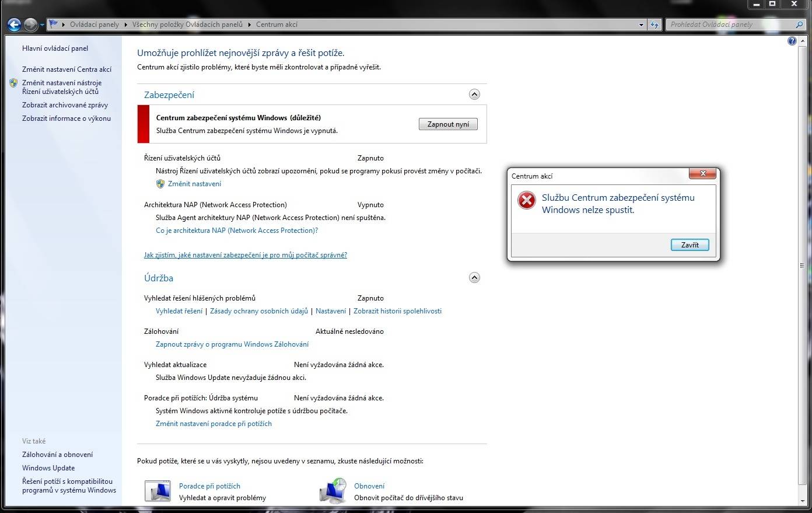The height and width of the screenshot is (513, 812).
Task: Click the refresh button beside address bar
Action: 654,25
